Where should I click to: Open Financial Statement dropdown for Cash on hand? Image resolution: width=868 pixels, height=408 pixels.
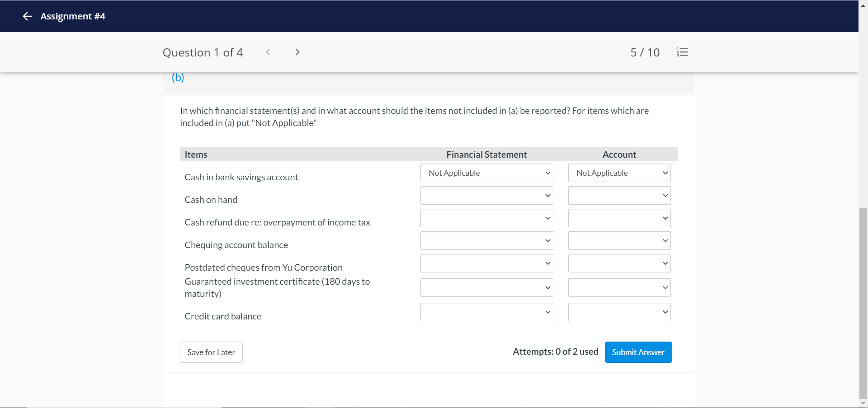pyautogui.click(x=487, y=196)
